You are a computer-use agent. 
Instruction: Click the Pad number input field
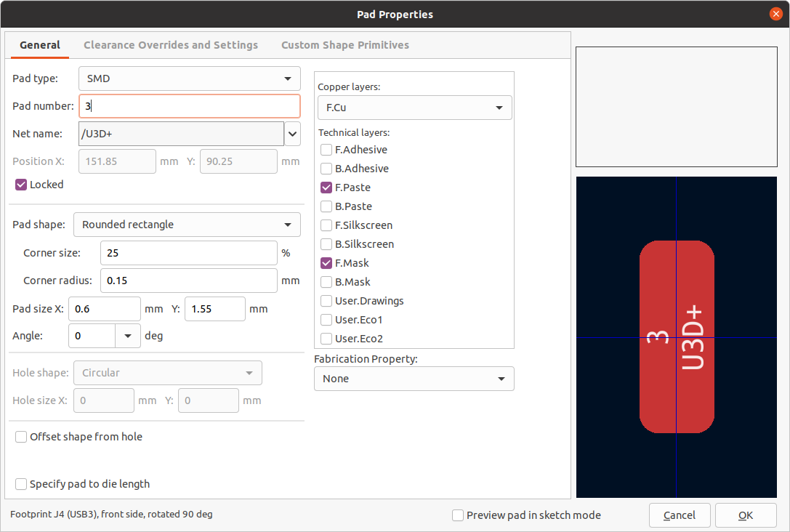click(x=189, y=106)
